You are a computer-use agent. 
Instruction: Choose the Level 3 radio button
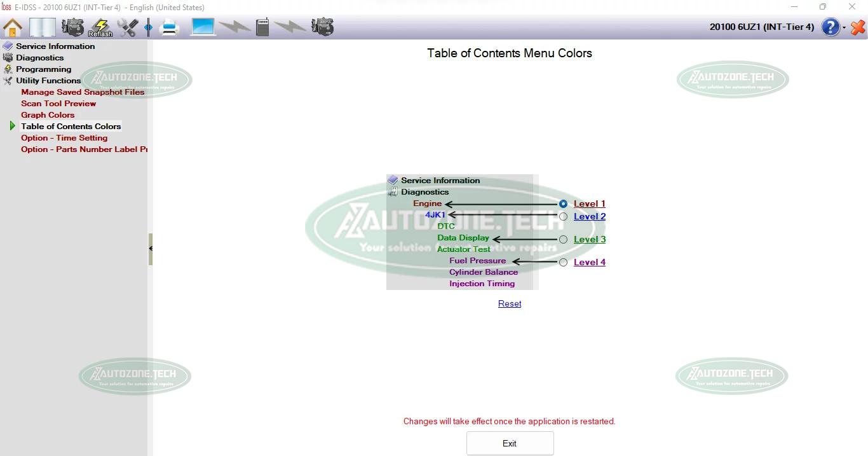563,240
